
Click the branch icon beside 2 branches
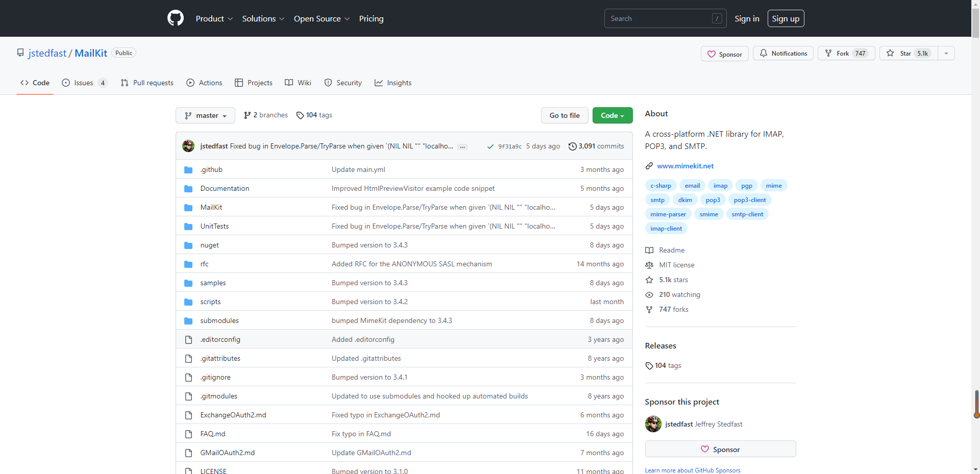pos(248,115)
